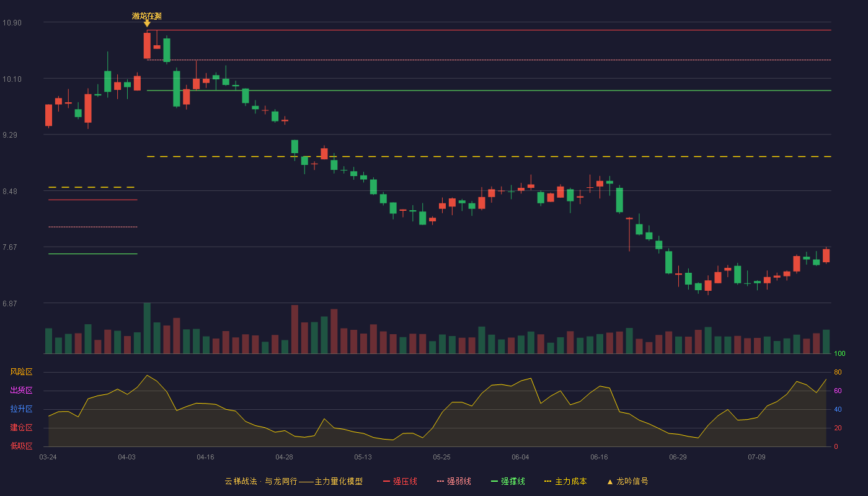Select the 低吸区 zone label
This screenshot has width=868, height=496.
point(21,446)
